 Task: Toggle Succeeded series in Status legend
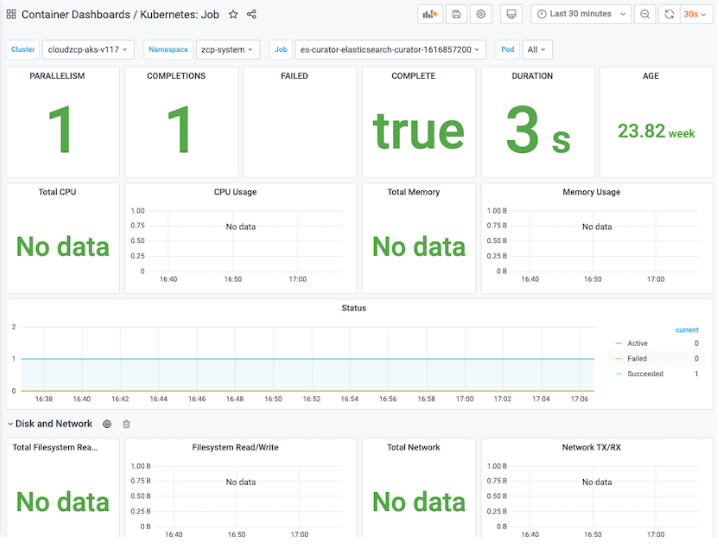click(645, 374)
